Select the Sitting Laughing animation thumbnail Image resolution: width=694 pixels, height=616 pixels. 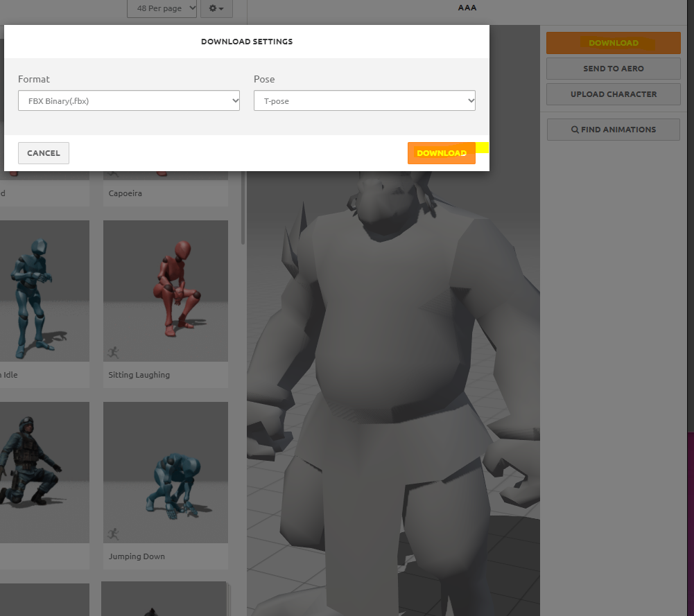166,291
